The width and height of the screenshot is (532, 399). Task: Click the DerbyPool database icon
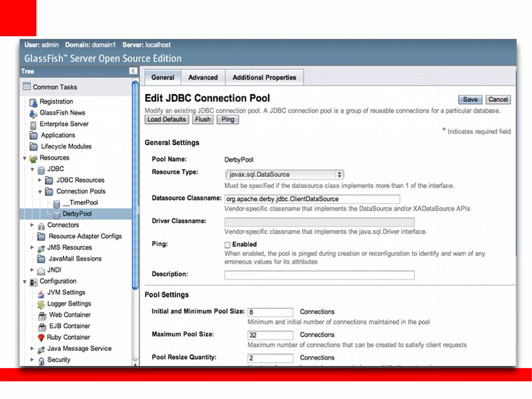coord(56,215)
